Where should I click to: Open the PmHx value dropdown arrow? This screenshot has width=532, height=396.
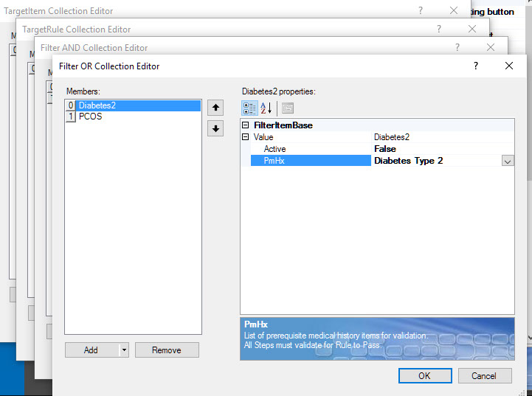pyautogui.click(x=508, y=161)
